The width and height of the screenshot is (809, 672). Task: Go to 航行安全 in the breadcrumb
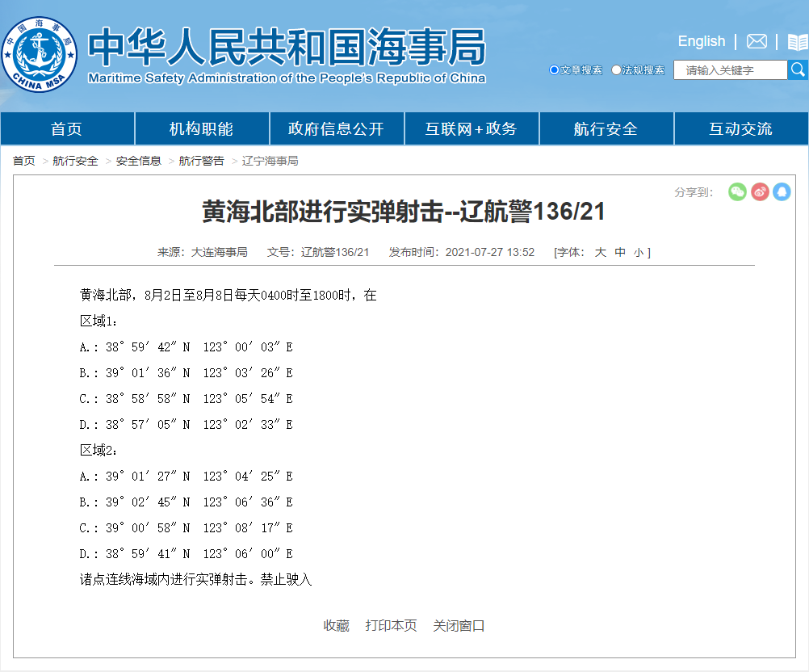(x=75, y=161)
